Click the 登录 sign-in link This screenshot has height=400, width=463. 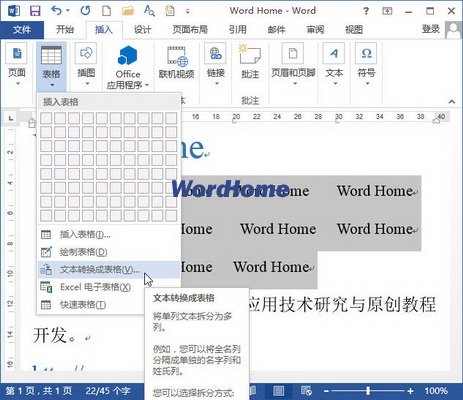coord(430,29)
